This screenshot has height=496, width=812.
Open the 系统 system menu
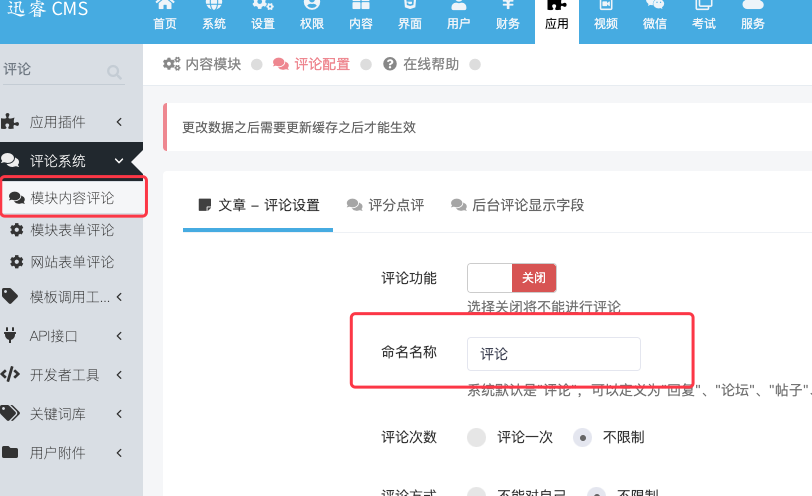[x=214, y=16]
